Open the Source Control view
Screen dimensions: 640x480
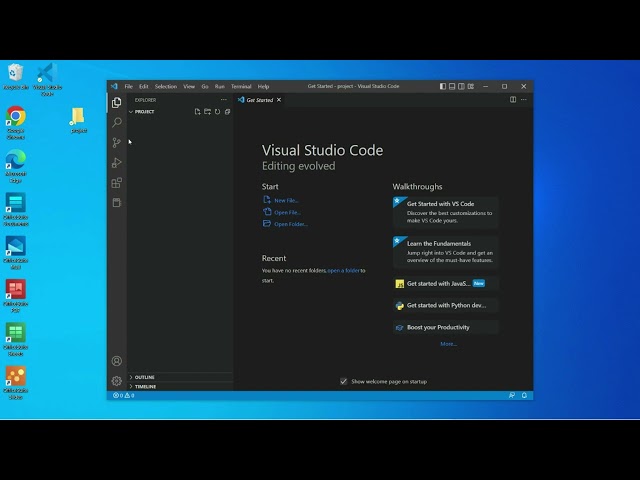[117, 142]
